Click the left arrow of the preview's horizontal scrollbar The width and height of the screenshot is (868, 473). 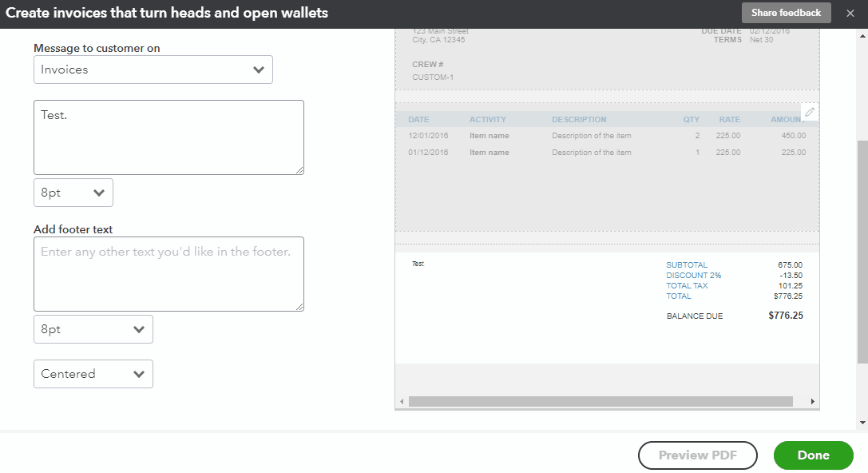pos(402,400)
